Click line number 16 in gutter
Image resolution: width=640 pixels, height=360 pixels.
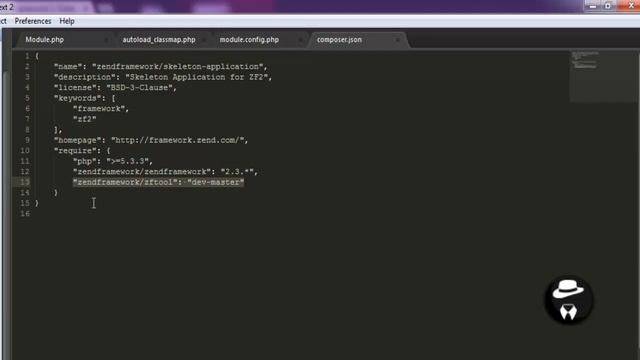coord(25,214)
